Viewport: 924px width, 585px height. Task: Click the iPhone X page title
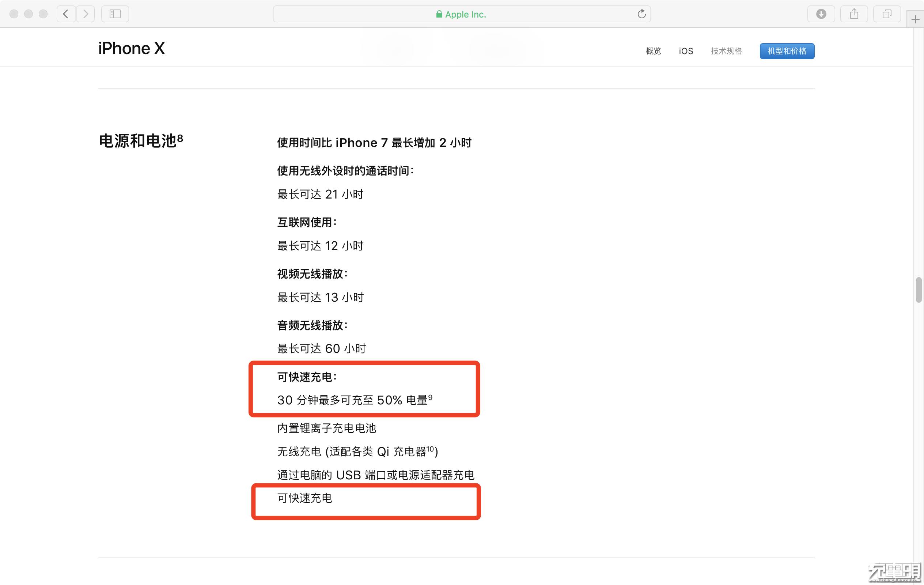(x=131, y=49)
